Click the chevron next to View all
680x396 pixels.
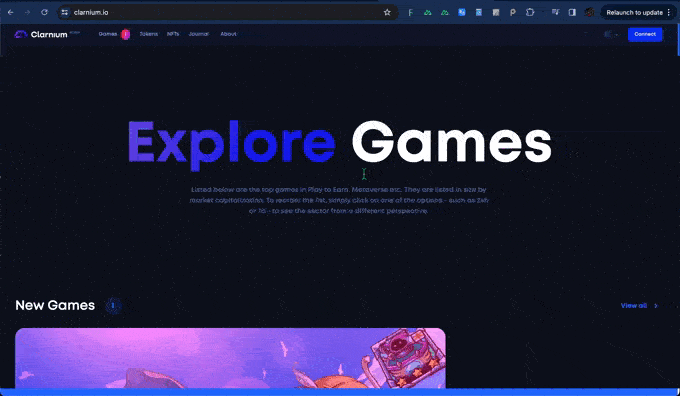point(656,306)
